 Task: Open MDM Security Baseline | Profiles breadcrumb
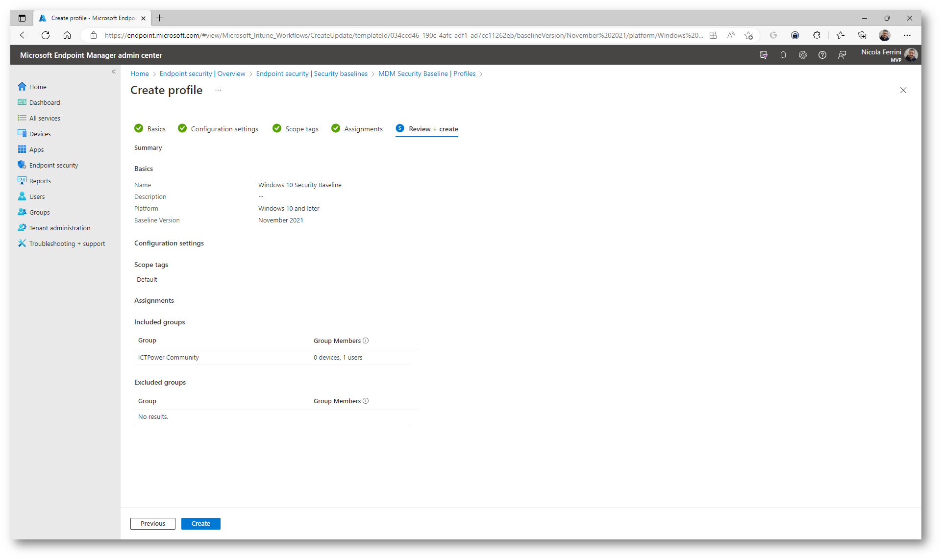[x=427, y=73]
